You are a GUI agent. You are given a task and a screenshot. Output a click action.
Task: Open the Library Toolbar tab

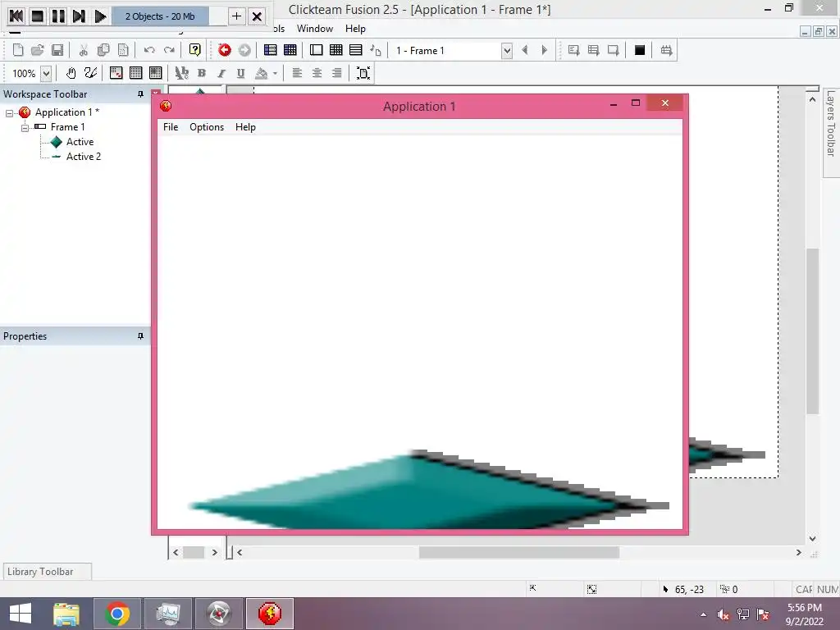tap(47, 572)
